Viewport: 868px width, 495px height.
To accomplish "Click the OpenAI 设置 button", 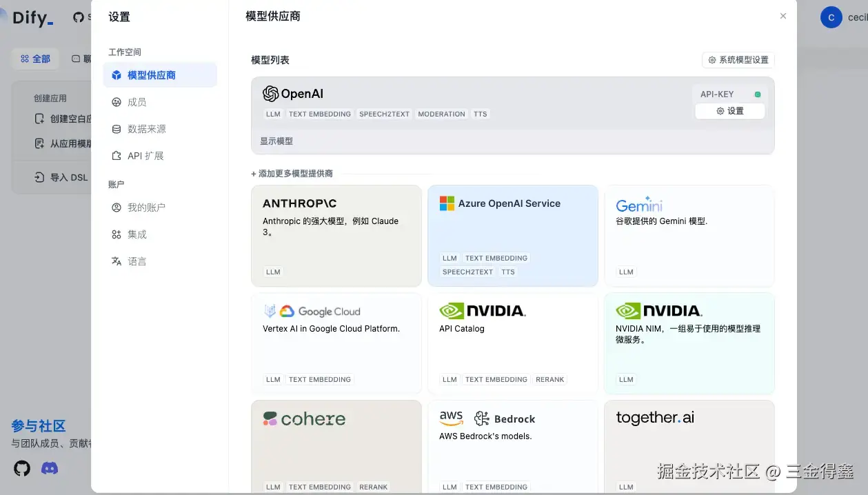I will click(x=730, y=111).
